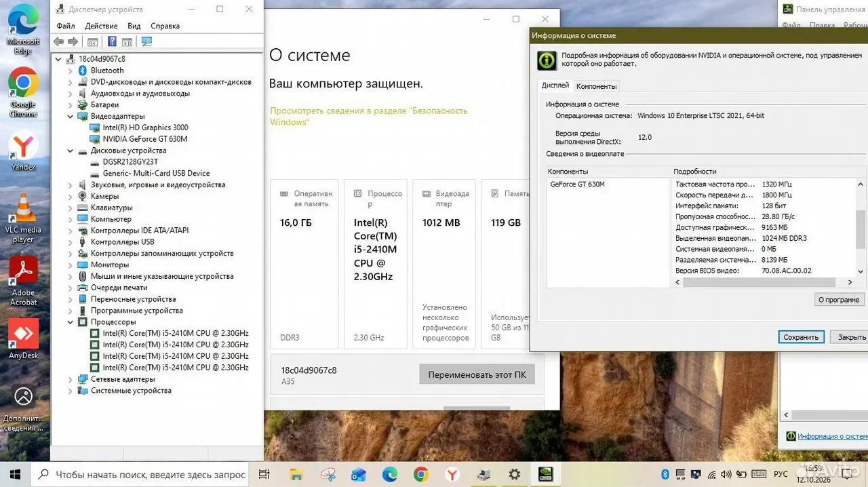Click the Forward arrow in Device Manager toolbar
The height and width of the screenshot is (487, 868).
point(73,41)
